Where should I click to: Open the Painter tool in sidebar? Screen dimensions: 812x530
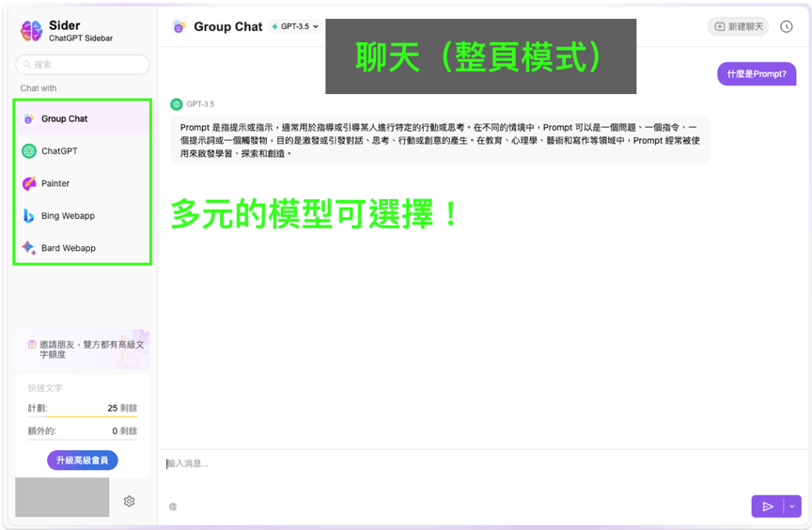(83, 183)
